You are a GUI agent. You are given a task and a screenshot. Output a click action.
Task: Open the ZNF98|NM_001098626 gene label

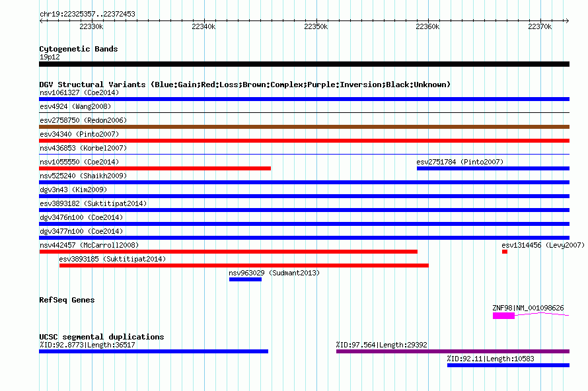point(528,308)
